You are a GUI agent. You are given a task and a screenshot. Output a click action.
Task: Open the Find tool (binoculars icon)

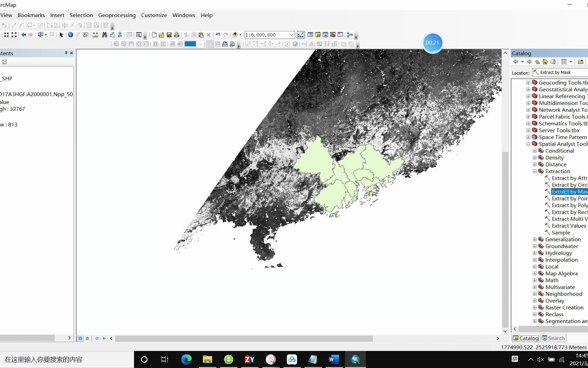pyautogui.click(x=104, y=35)
